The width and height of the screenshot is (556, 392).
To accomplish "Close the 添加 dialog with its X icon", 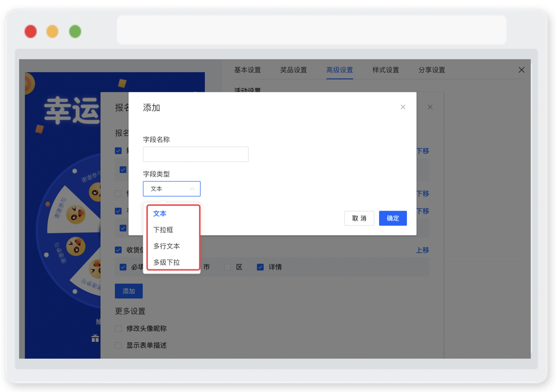I will tap(403, 107).
